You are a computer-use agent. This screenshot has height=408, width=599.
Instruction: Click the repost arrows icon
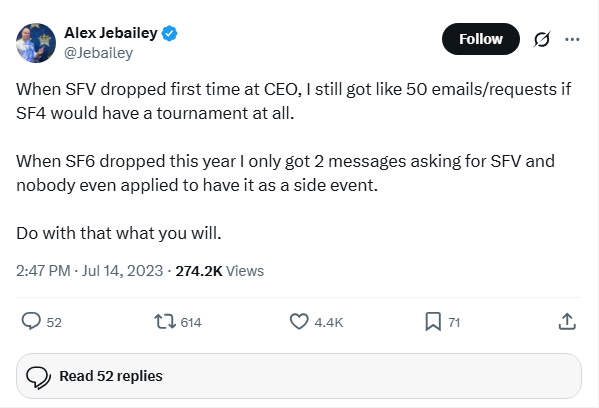[165, 321]
